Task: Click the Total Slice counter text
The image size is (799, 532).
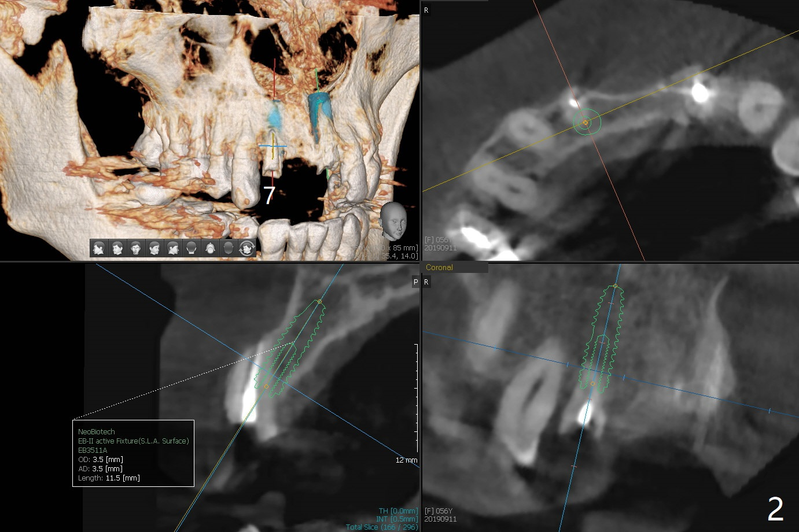Action: tap(381, 527)
